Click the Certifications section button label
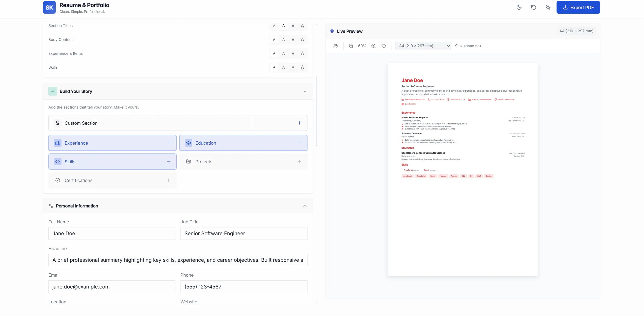Image resolution: width=644 pixels, height=316 pixels. click(x=78, y=180)
